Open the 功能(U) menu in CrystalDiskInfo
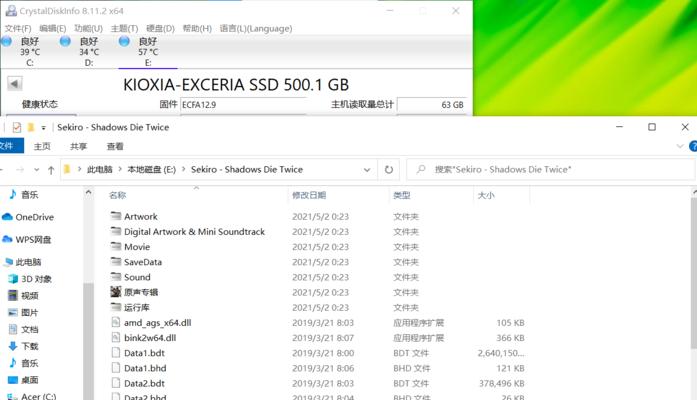This screenshot has width=697, height=400. (88, 28)
